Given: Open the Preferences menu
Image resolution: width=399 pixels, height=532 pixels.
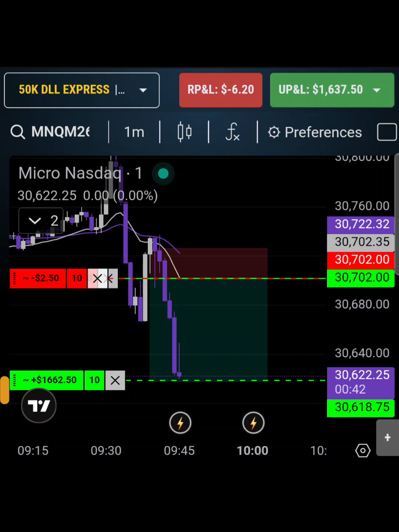Looking at the screenshot, I should click(x=315, y=132).
